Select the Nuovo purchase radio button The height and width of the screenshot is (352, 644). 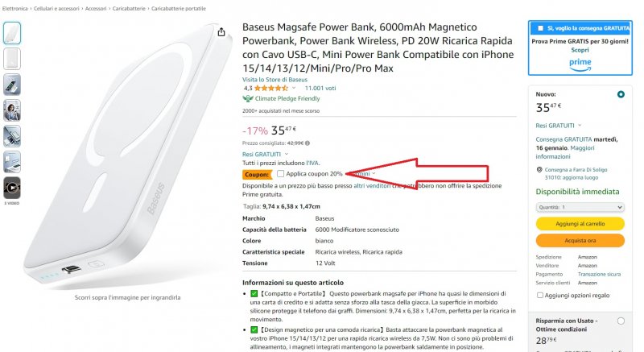click(x=620, y=94)
